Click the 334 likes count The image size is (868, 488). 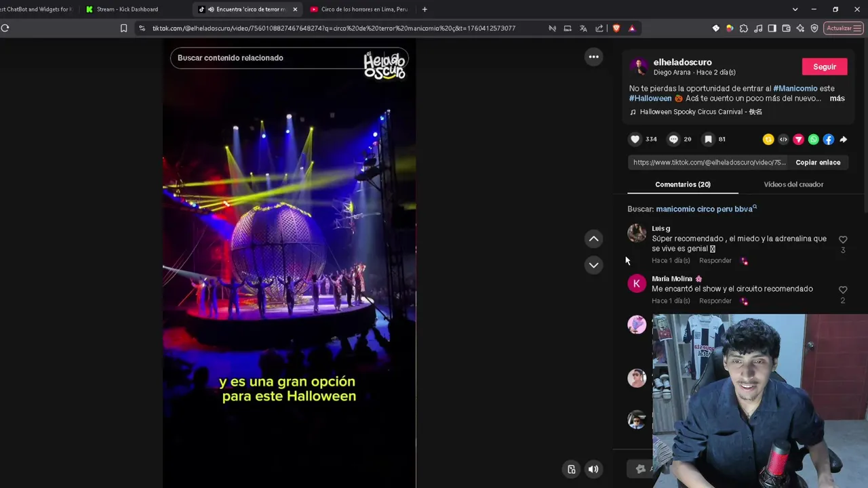click(651, 139)
